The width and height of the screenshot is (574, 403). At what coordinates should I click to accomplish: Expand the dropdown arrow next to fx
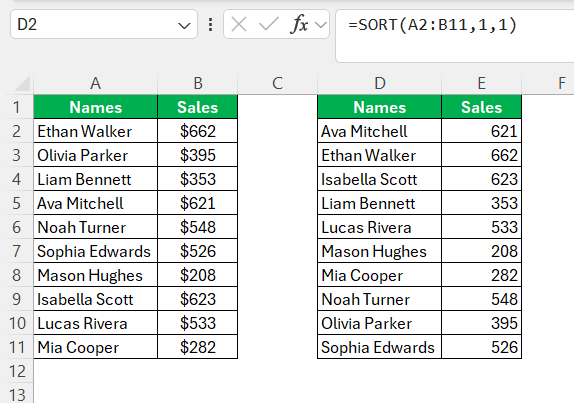click(x=321, y=25)
